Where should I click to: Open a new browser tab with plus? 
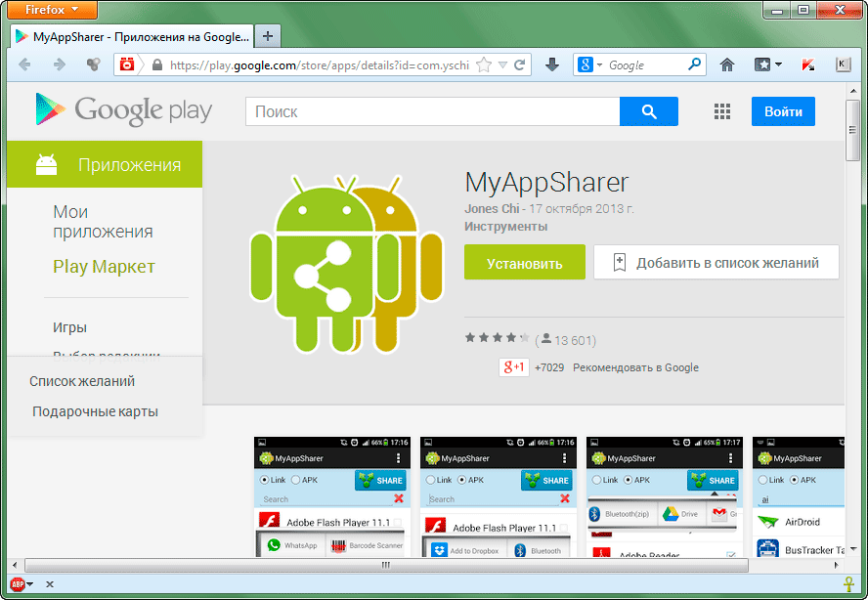[268, 36]
